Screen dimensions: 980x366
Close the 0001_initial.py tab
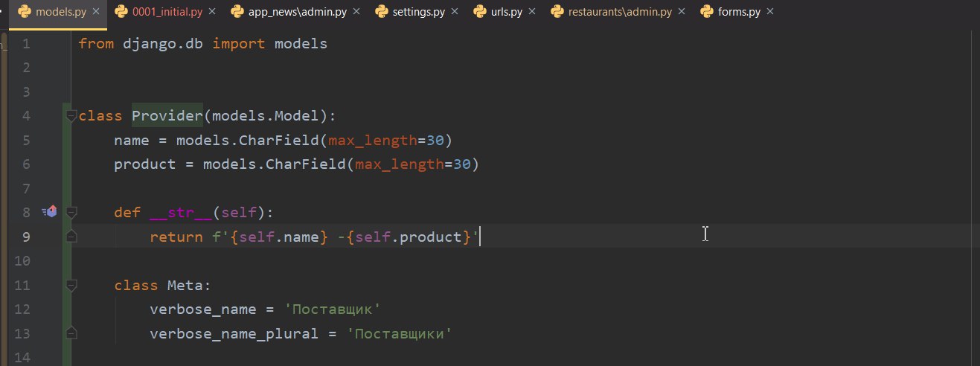click(211, 12)
